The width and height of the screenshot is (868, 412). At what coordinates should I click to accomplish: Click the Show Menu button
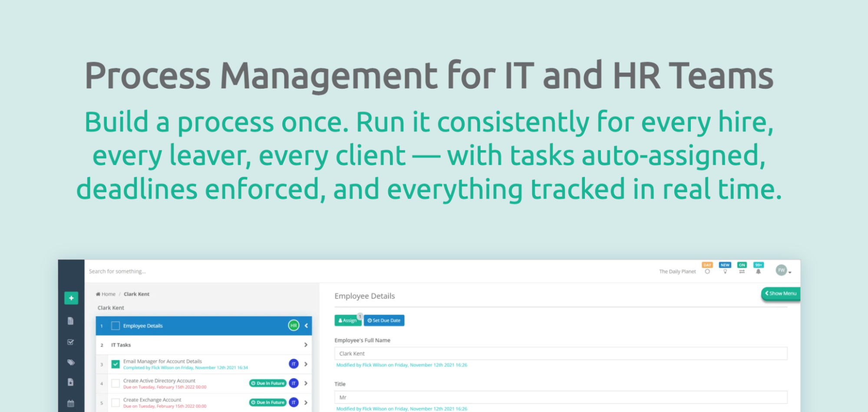781,293
